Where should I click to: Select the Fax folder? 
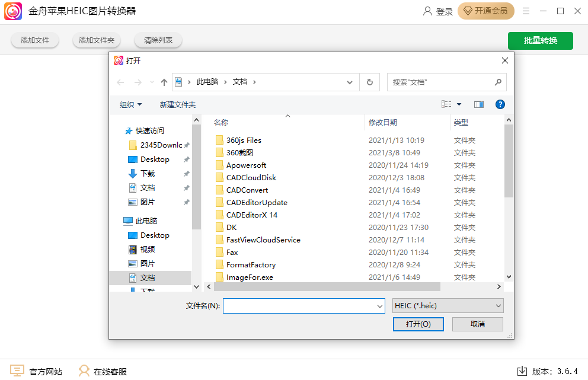point(232,253)
